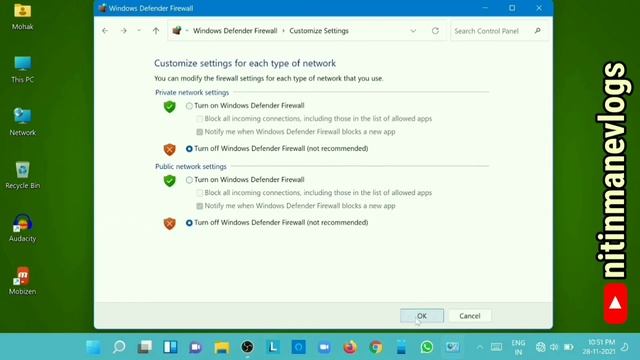Switch to OBS Studio on taskbar
The image size is (640, 360).
[247, 347]
